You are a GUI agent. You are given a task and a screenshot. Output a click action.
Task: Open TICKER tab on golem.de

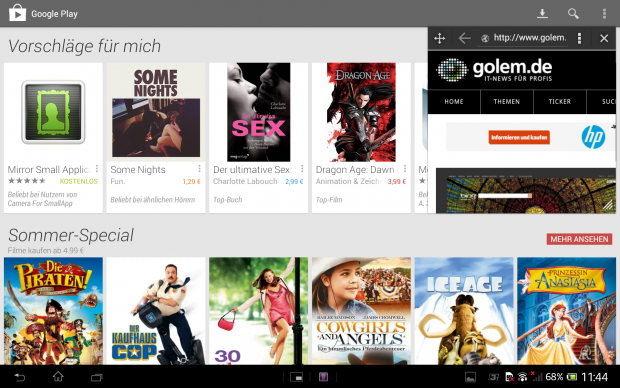[560, 102]
